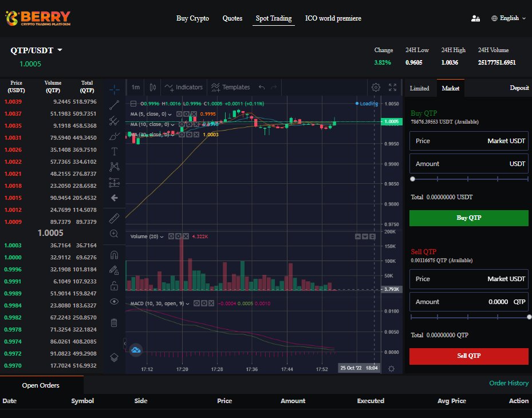Viewport: 532px width, 418px height.
Task: Click the Buy QTP amount slider handle
Action: point(412,179)
